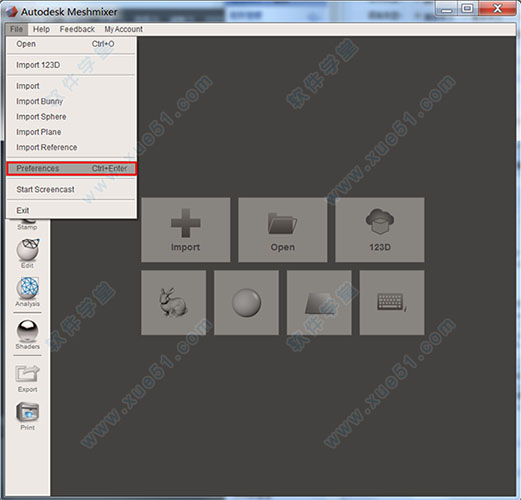
Task: Load the plane model tile
Action: 319,302
